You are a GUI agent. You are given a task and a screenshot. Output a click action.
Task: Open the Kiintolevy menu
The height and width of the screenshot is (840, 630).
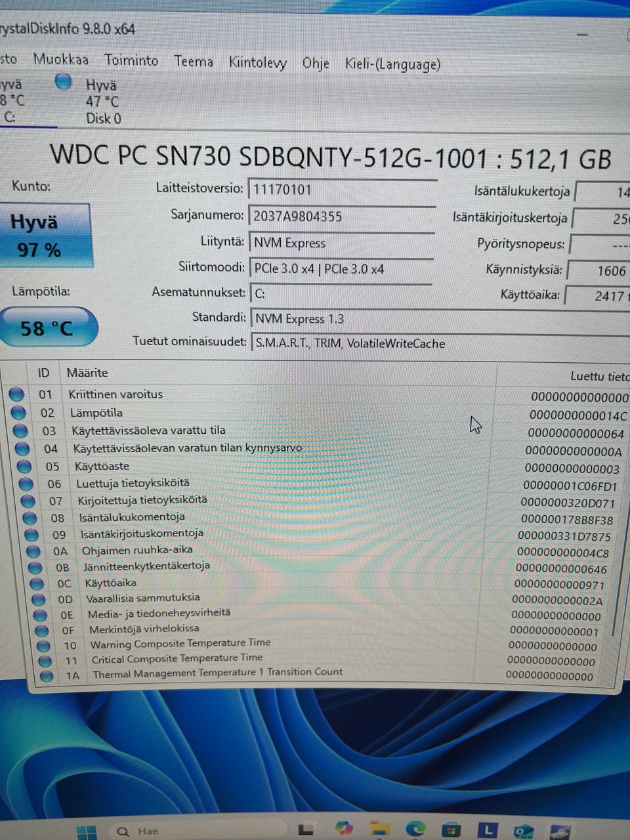pos(257,63)
